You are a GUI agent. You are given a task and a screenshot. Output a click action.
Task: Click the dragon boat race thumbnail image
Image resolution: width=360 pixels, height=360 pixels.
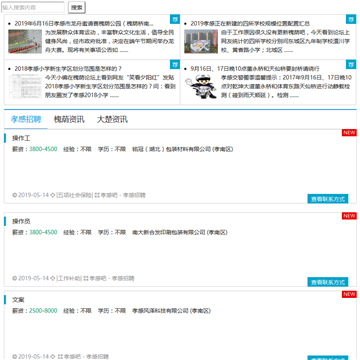[25, 42]
